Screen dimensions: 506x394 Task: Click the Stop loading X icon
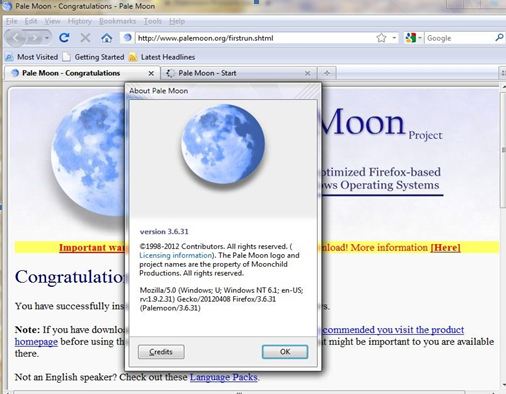point(85,38)
